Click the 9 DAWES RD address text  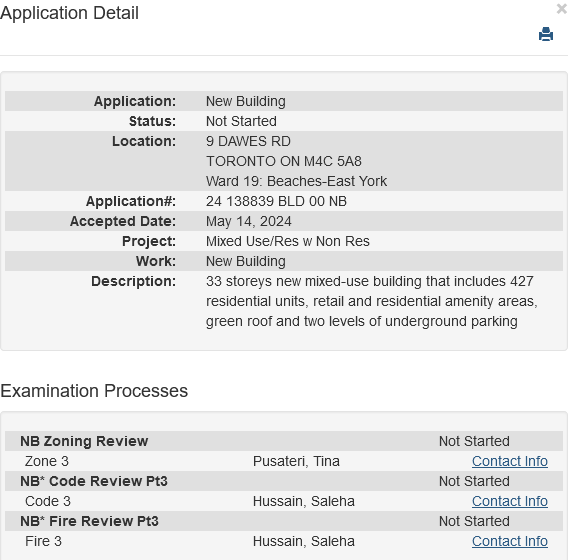click(x=248, y=141)
